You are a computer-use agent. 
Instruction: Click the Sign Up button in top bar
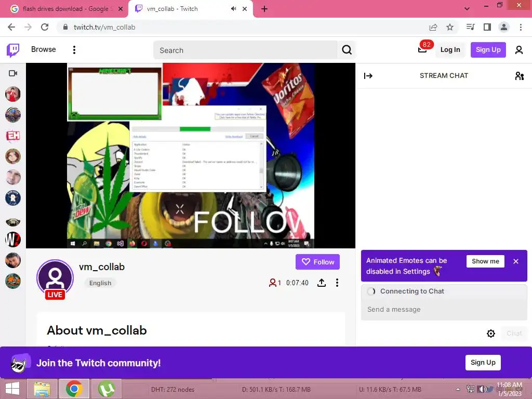488,50
